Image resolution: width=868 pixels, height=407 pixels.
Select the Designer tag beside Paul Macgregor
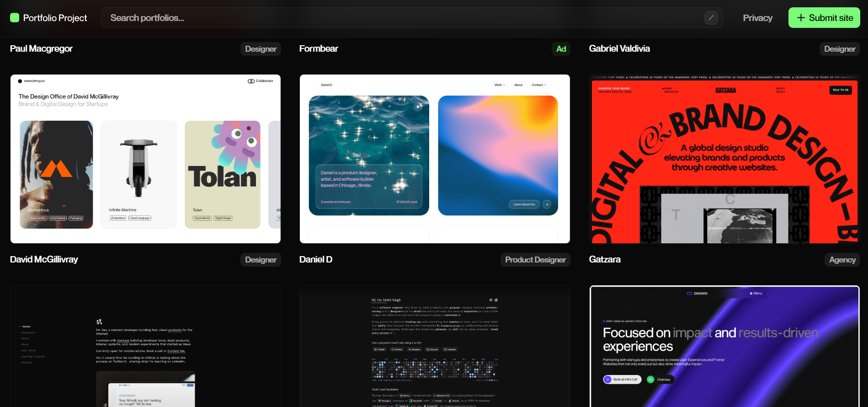click(x=261, y=49)
